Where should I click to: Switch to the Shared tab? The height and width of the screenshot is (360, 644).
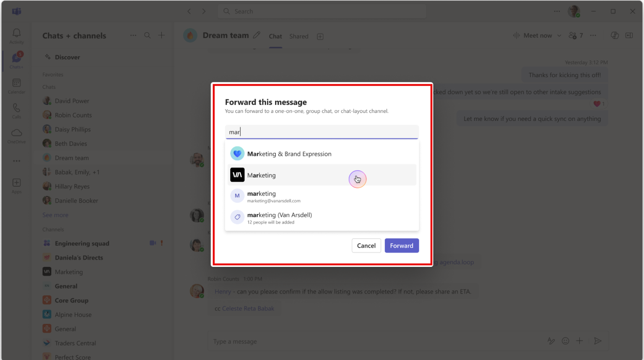coord(299,37)
